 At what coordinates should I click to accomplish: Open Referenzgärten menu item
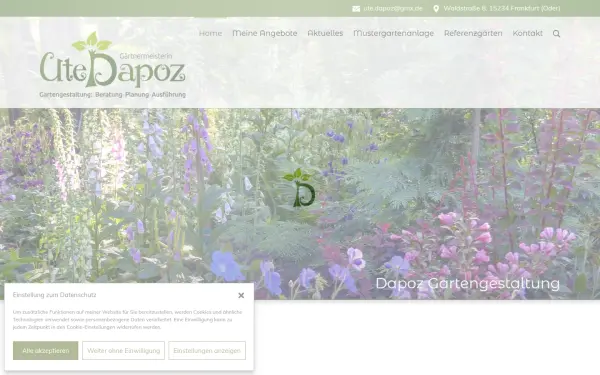point(473,33)
